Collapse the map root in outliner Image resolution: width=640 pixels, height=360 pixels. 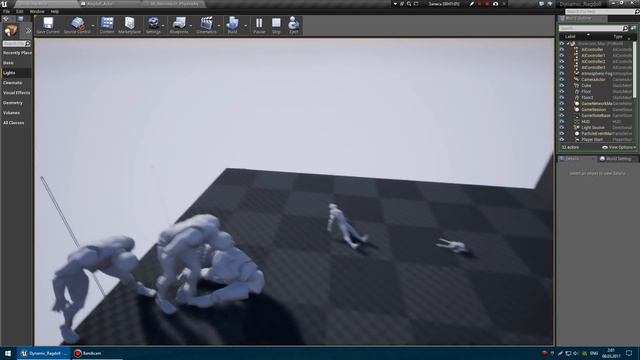pos(567,43)
